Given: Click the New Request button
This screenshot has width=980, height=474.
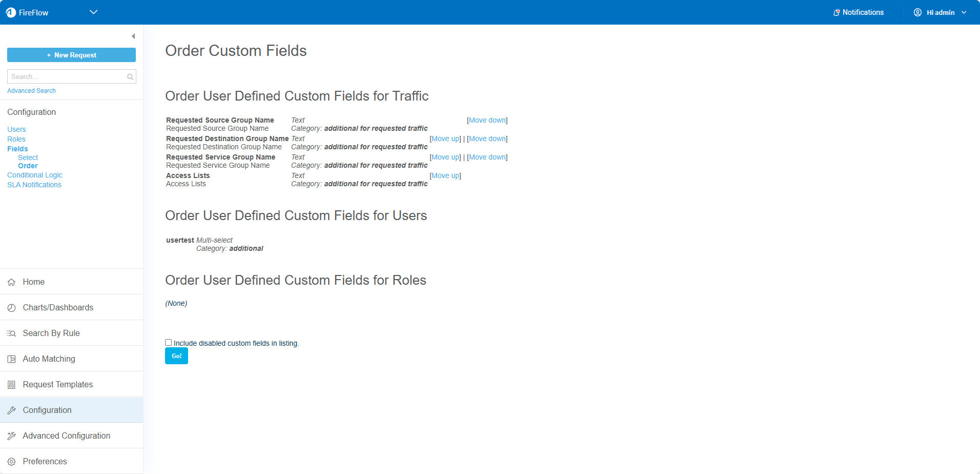Looking at the screenshot, I should click(x=71, y=55).
